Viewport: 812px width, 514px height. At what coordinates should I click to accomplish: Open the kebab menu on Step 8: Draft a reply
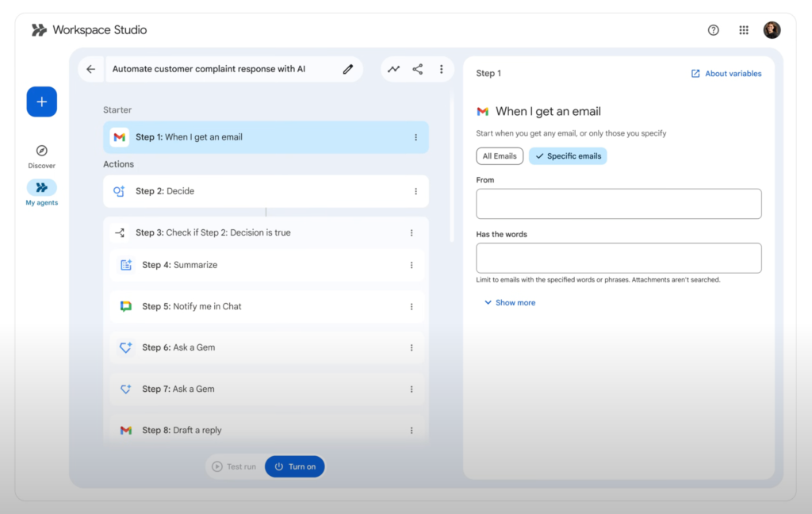[x=412, y=430]
